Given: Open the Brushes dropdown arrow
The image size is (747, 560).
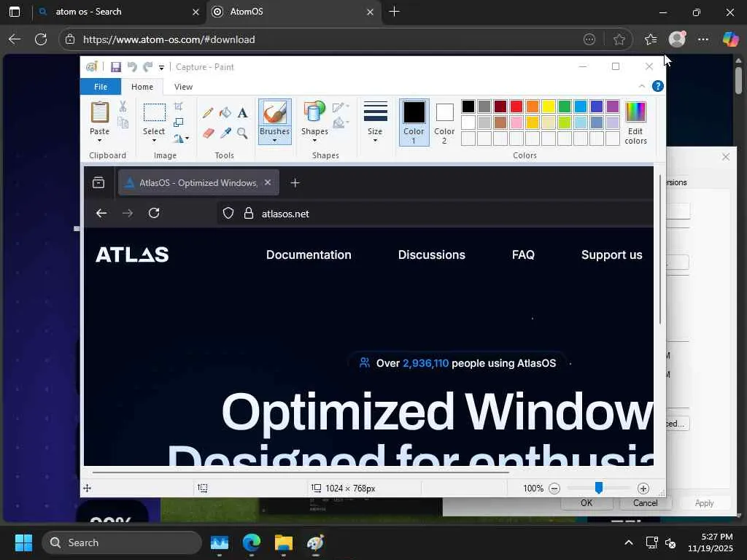Looking at the screenshot, I should coord(275,141).
